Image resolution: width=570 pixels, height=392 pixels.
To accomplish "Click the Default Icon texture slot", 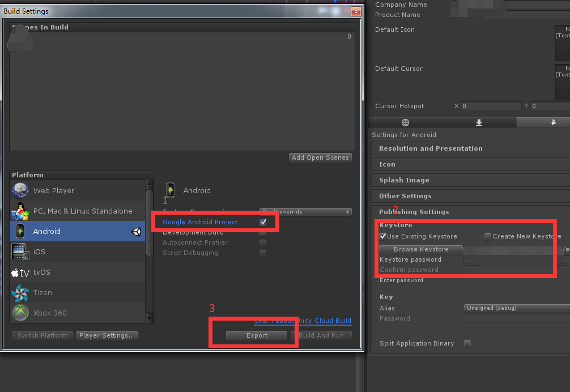I will click(563, 43).
